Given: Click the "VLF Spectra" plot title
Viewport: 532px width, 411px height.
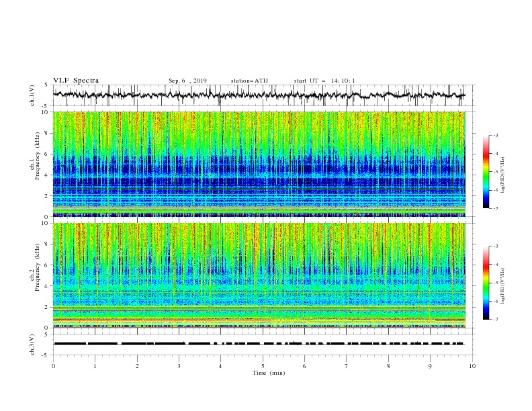Looking at the screenshot, I should (x=76, y=81).
